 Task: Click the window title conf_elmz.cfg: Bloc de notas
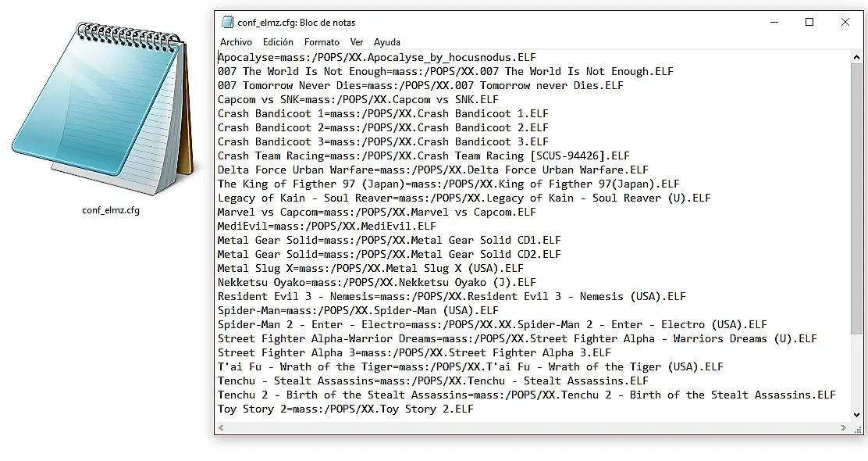pyautogui.click(x=296, y=23)
